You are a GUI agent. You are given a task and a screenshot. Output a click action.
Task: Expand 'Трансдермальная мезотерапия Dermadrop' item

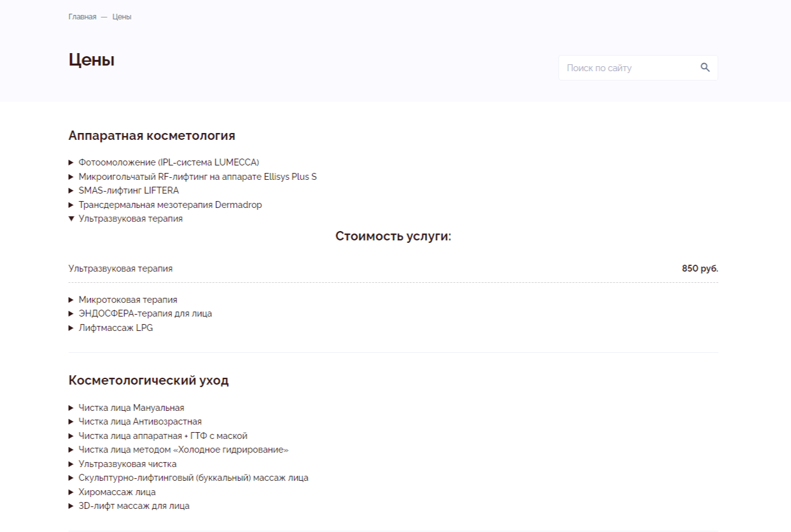(170, 205)
